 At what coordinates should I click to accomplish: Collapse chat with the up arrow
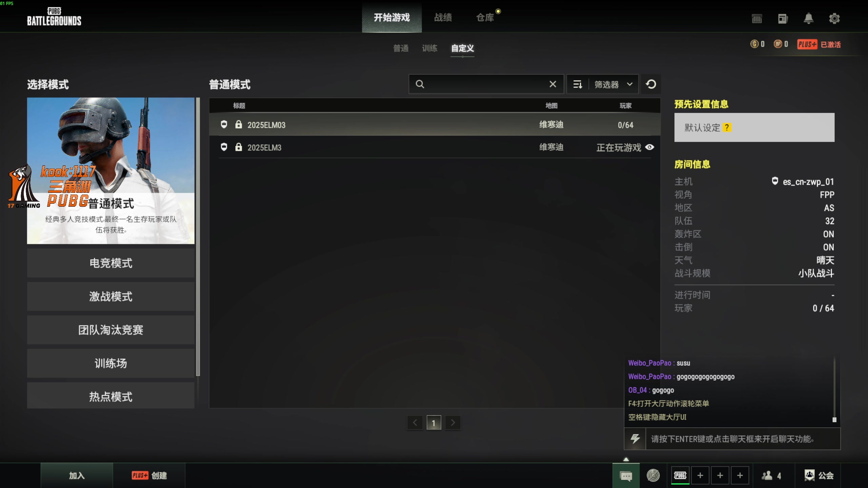tap(626, 459)
